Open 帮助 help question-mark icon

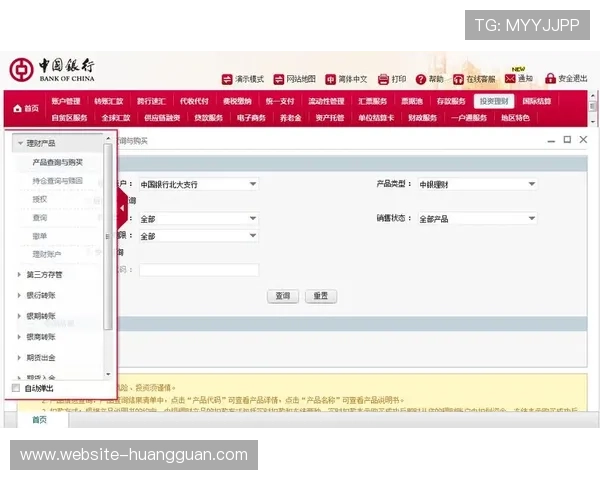pos(421,79)
